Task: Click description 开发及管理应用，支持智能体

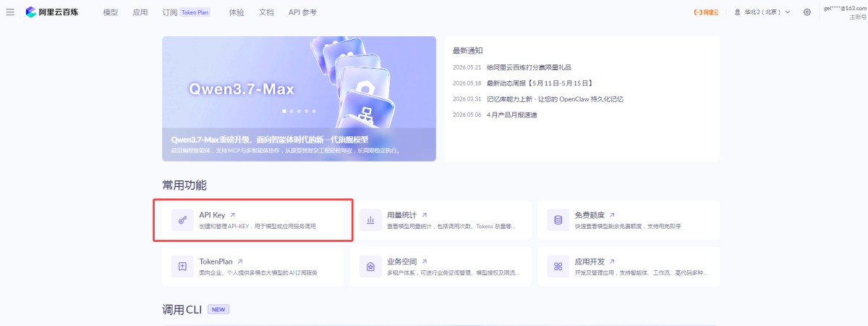Action: (641, 273)
